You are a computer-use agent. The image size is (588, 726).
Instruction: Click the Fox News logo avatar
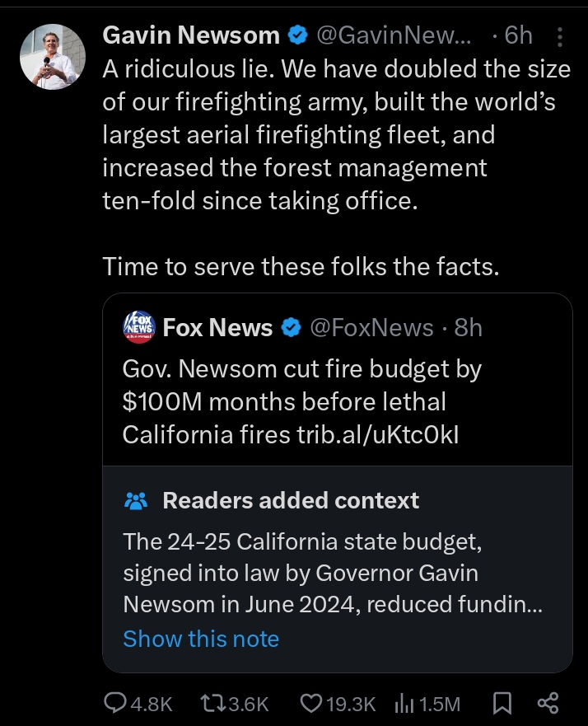[x=138, y=327]
